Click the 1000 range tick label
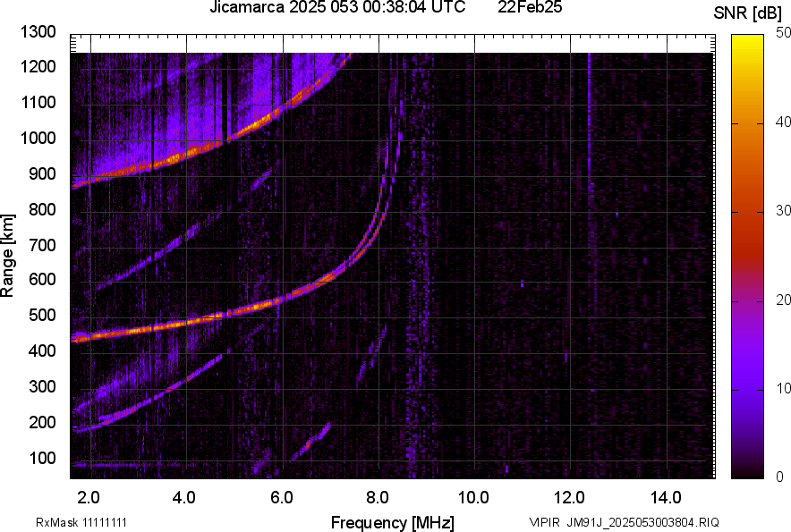Image resolution: width=791 pixels, height=532 pixels. point(38,138)
